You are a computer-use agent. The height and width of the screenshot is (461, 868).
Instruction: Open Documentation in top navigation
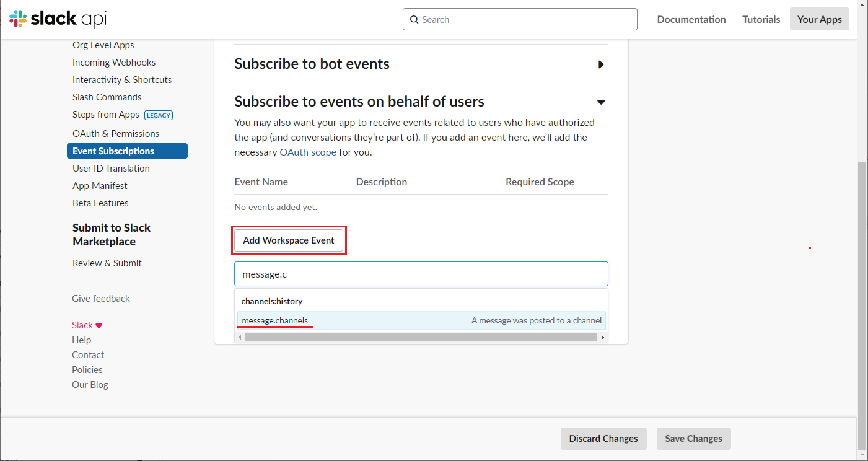(691, 19)
